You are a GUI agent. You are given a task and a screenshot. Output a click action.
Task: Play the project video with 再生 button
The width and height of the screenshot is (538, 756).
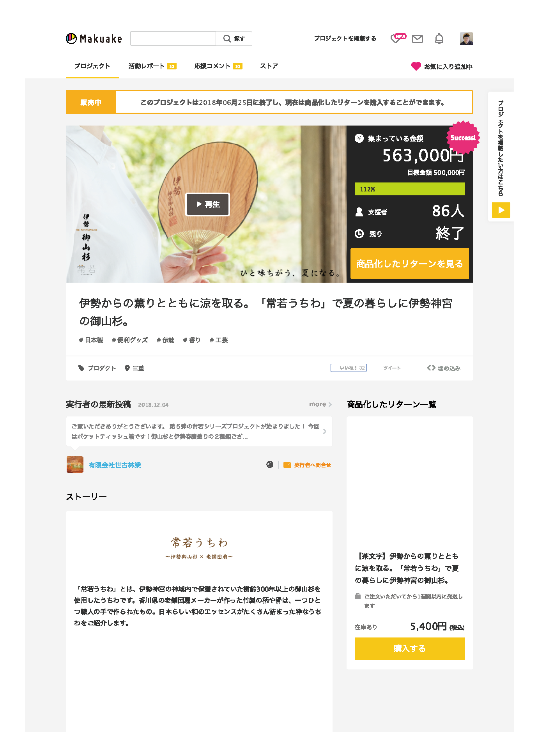pos(207,204)
